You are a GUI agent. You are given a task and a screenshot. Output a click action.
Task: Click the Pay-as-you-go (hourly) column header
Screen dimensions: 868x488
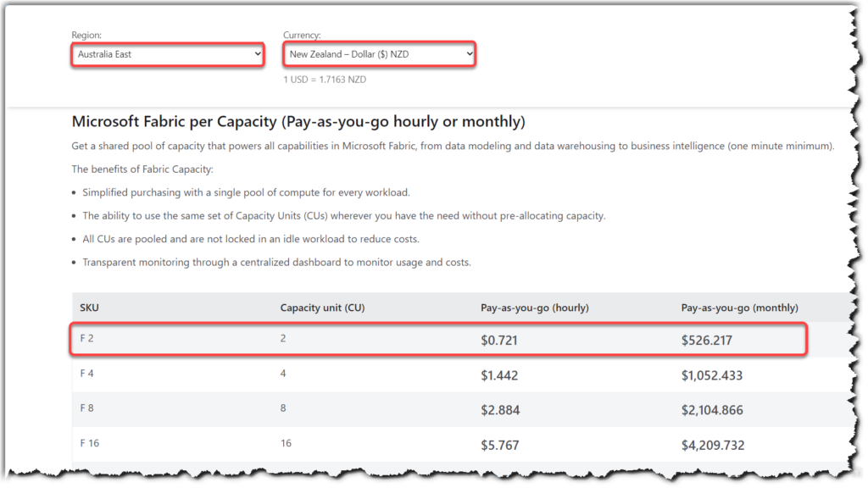[535, 308]
